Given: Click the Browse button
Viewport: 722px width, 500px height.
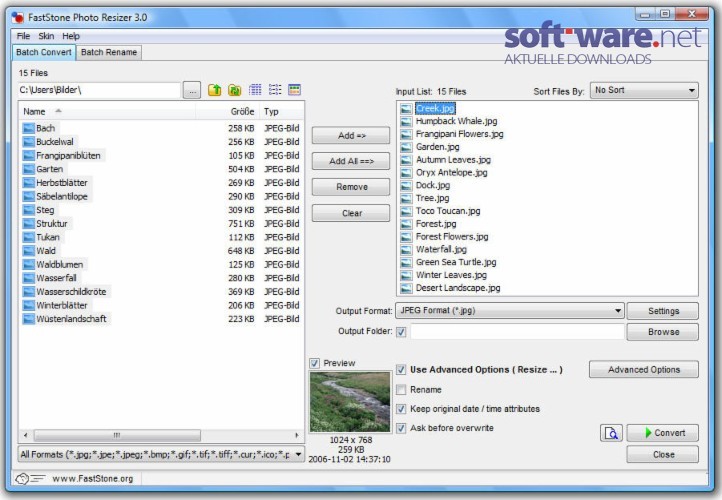Looking at the screenshot, I should coord(663,332).
